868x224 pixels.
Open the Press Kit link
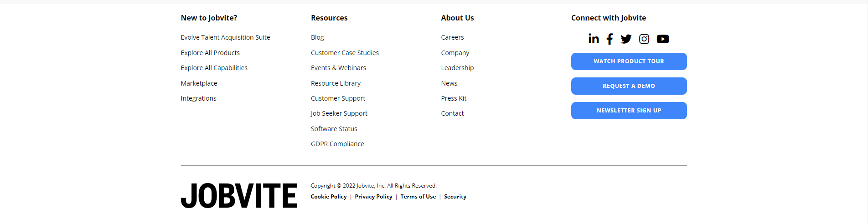point(454,98)
